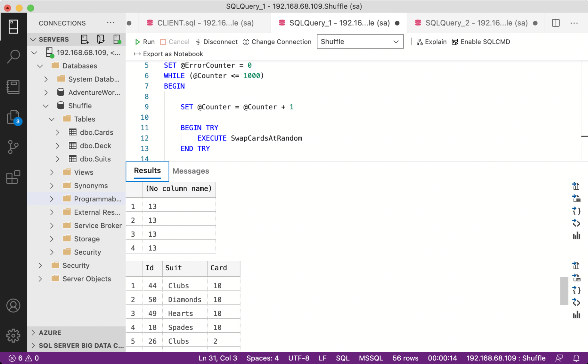Enable SQLCMD mode
588x364 pixels.
coord(481,42)
